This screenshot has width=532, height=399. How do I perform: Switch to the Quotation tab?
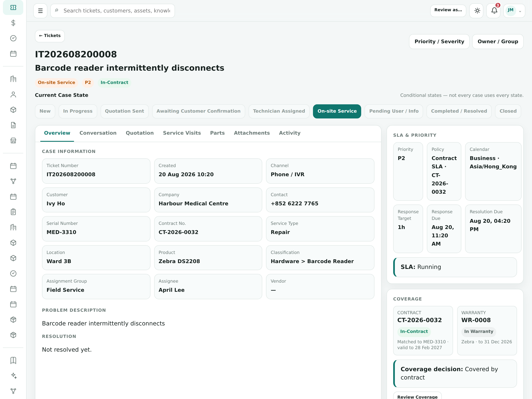139,133
